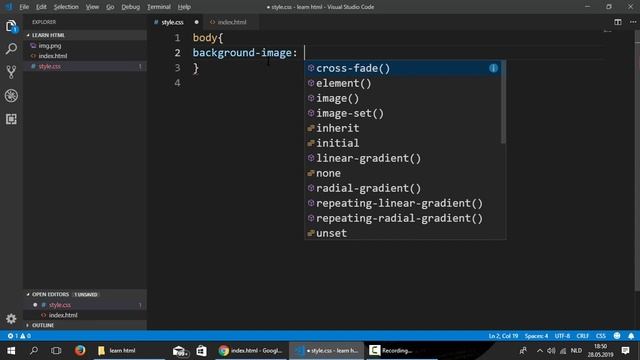This screenshot has height=360, width=640.
Task: Open Microsoft Store from the taskbar
Action: (x=201, y=351)
